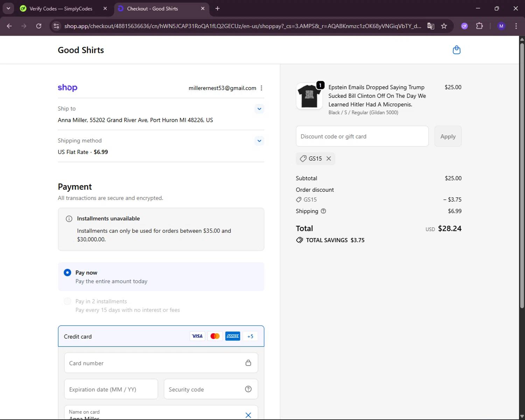This screenshot has height=420, width=525.
Task: Click the black t-shirt product thumbnail
Action: 309,96
